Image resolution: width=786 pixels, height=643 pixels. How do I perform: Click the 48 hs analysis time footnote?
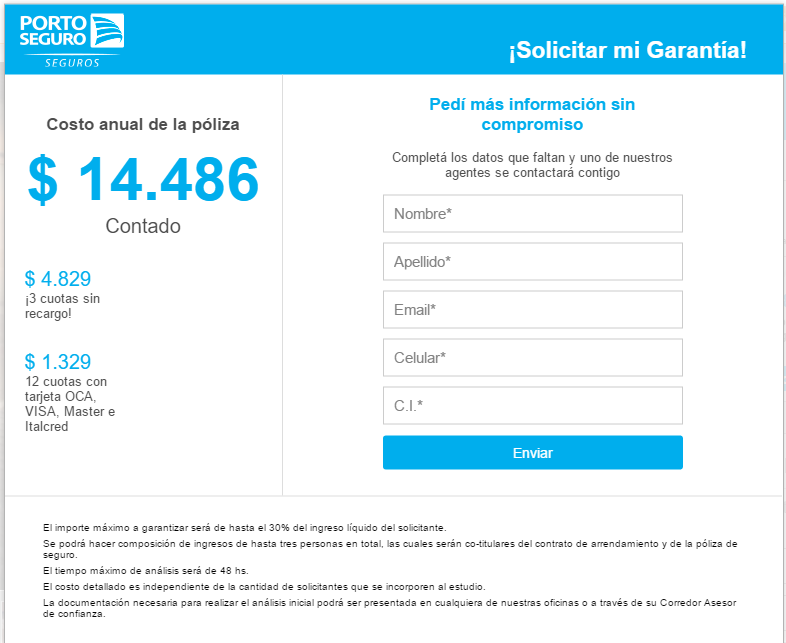click(x=146, y=571)
